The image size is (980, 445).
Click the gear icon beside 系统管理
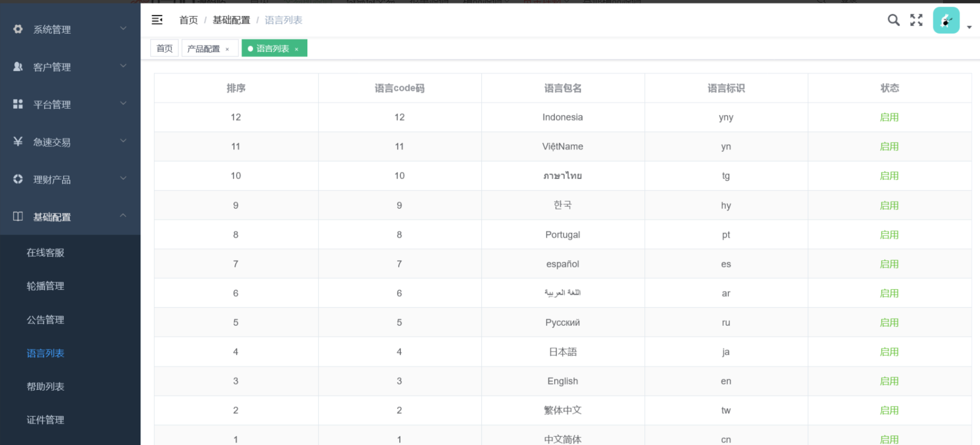[18, 29]
